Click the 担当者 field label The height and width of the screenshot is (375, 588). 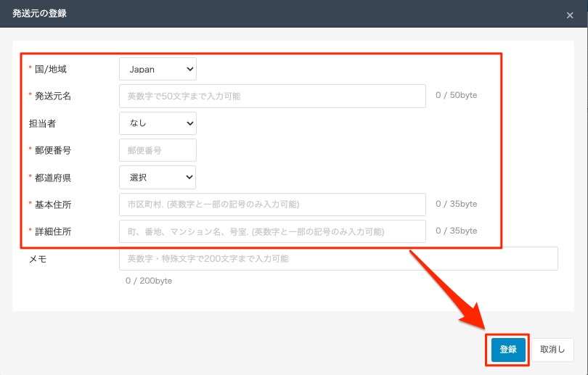[x=42, y=123]
